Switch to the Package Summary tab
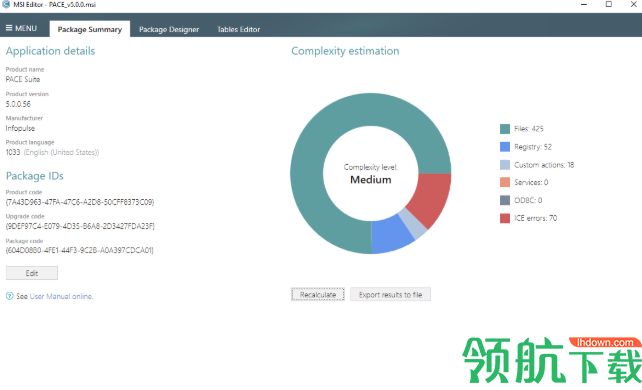This screenshot has height=390, width=642. (x=90, y=29)
